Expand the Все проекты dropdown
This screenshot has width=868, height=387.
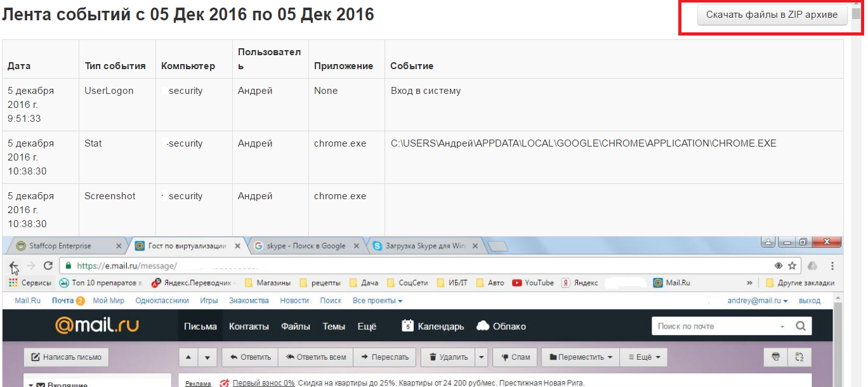[x=378, y=301]
